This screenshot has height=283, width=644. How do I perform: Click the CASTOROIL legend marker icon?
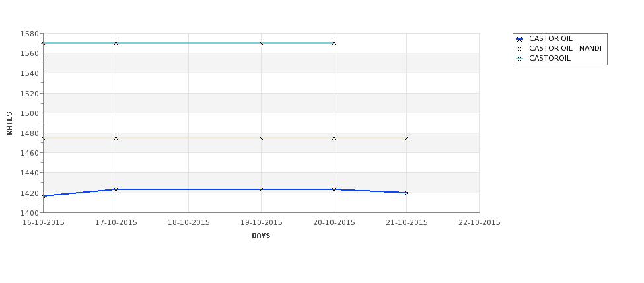pyautogui.click(x=519, y=59)
